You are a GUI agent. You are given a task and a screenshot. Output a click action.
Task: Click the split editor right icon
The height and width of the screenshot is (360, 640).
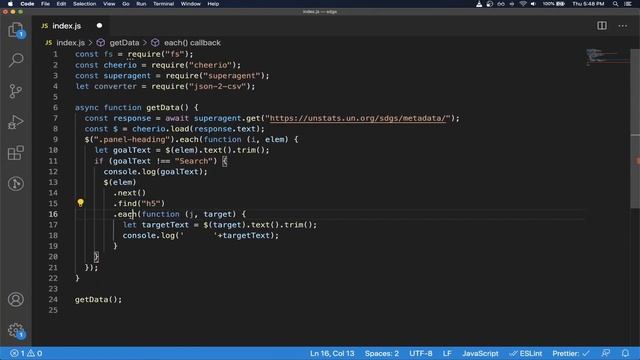coord(602,26)
